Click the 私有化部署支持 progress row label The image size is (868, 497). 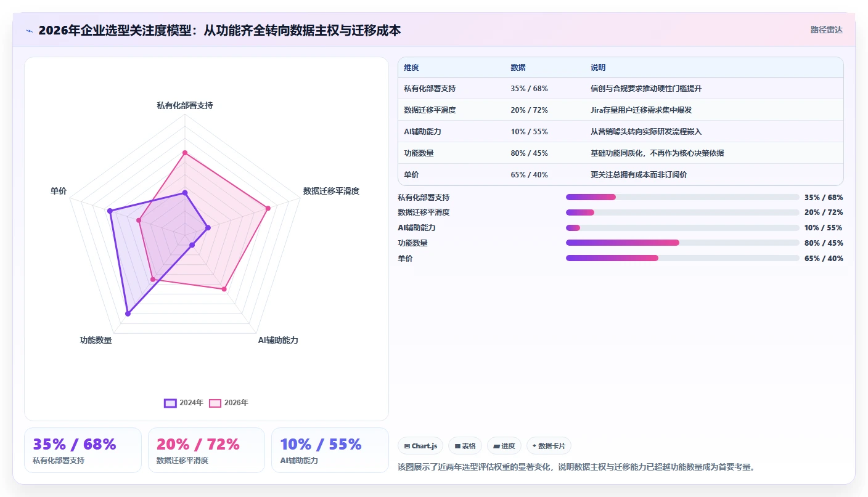[x=424, y=197]
